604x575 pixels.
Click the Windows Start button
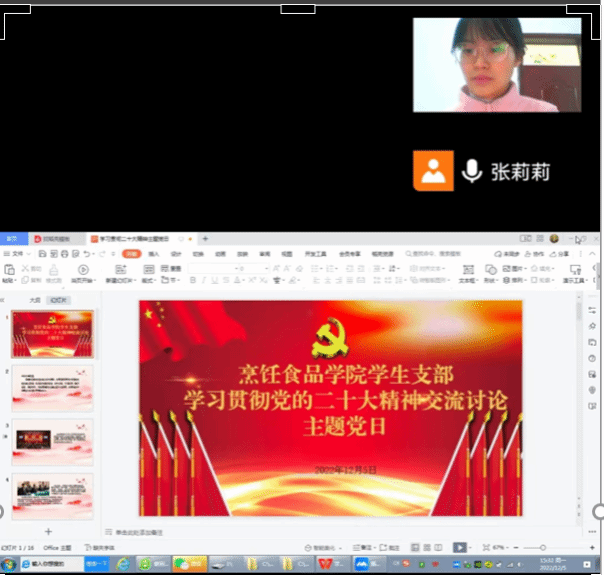pyautogui.click(x=8, y=565)
